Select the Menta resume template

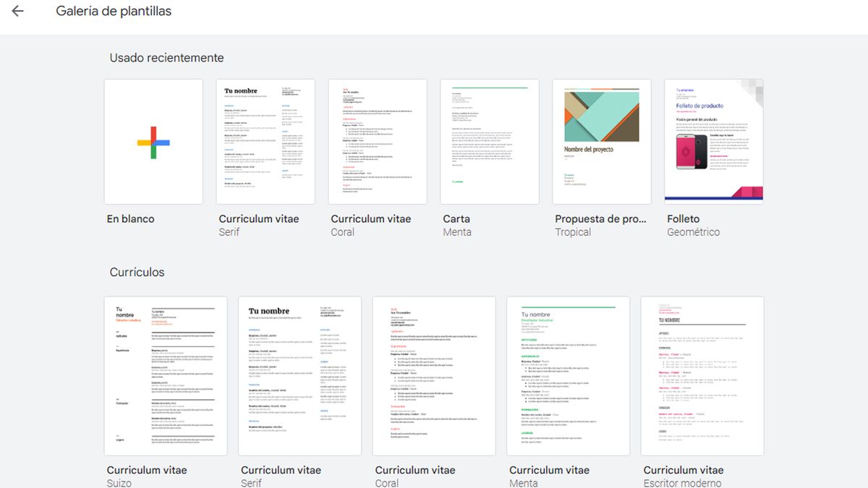click(568, 374)
